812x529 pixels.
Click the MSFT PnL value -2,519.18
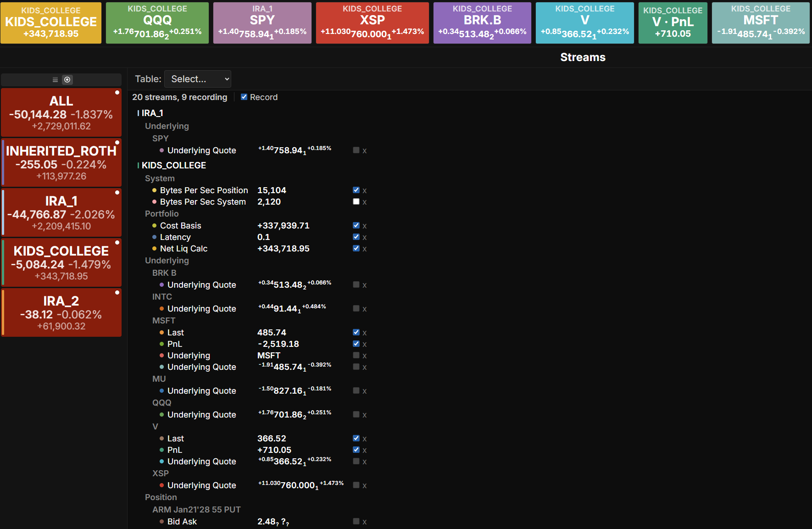[278, 344]
